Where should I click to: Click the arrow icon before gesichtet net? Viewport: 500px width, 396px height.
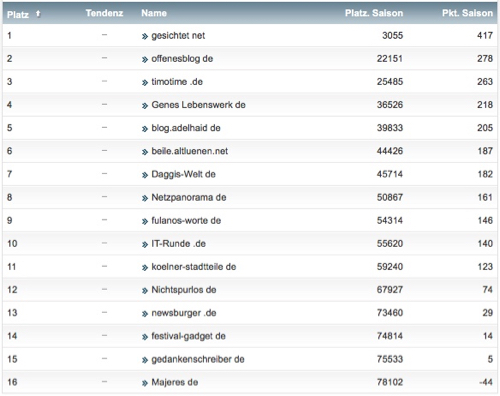pos(145,36)
